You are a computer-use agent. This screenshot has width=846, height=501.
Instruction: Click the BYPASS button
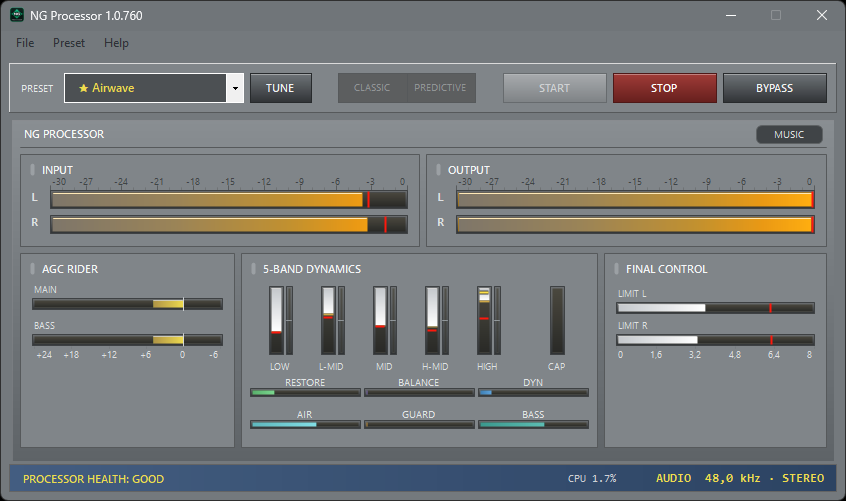[x=775, y=88]
